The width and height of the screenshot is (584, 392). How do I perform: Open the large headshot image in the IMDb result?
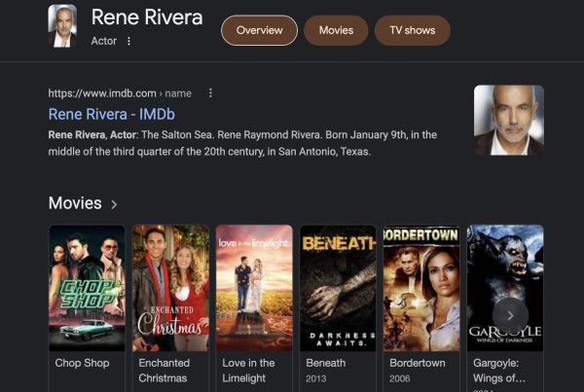tap(509, 121)
